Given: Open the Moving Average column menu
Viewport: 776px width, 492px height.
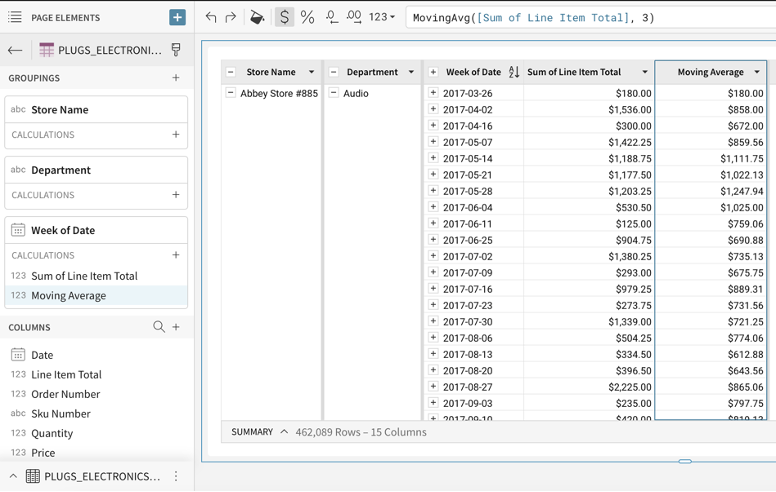Looking at the screenshot, I should click(x=757, y=72).
